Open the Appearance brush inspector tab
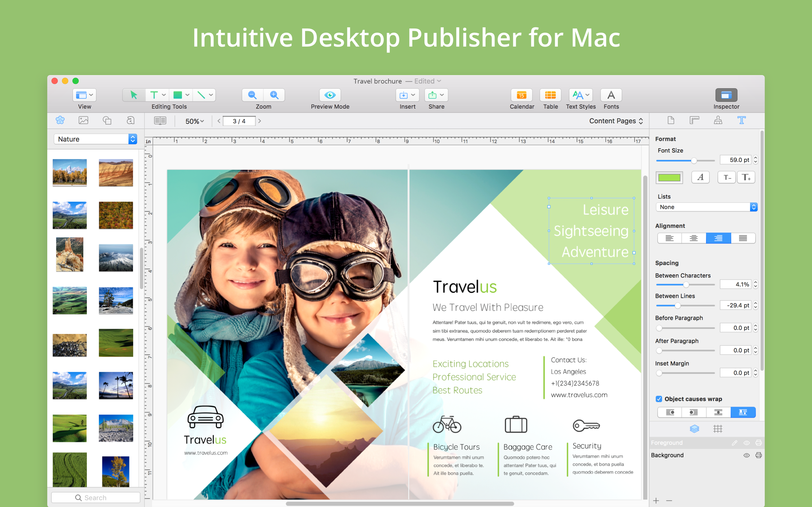Viewport: 812px width, 507px height. [718, 120]
